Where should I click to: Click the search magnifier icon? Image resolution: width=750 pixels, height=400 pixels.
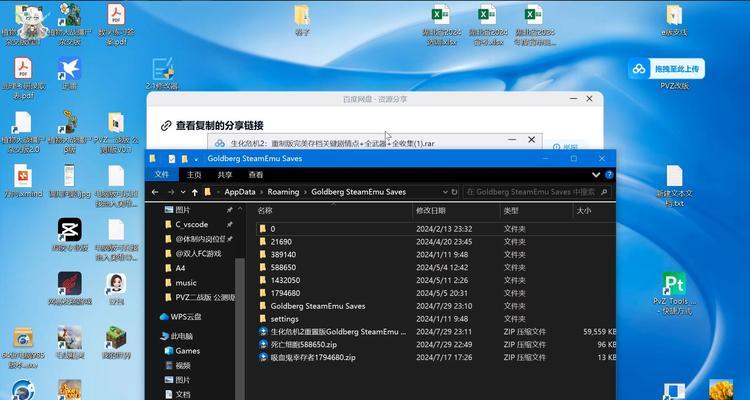tap(604, 192)
